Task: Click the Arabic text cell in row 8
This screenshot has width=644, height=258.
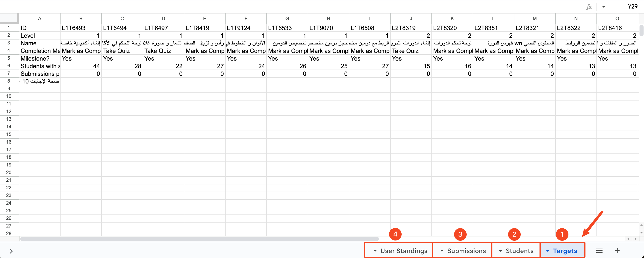Action: pyautogui.click(x=39, y=81)
